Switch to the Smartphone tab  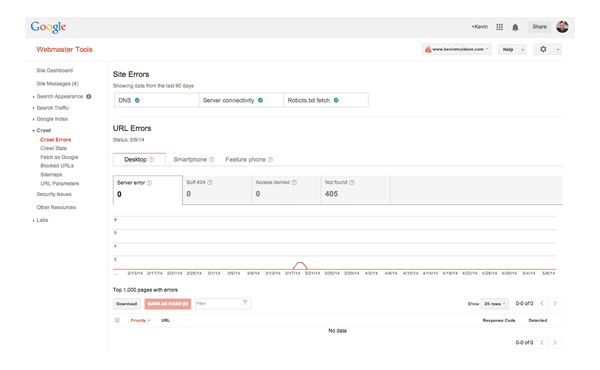(x=194, y=160)
